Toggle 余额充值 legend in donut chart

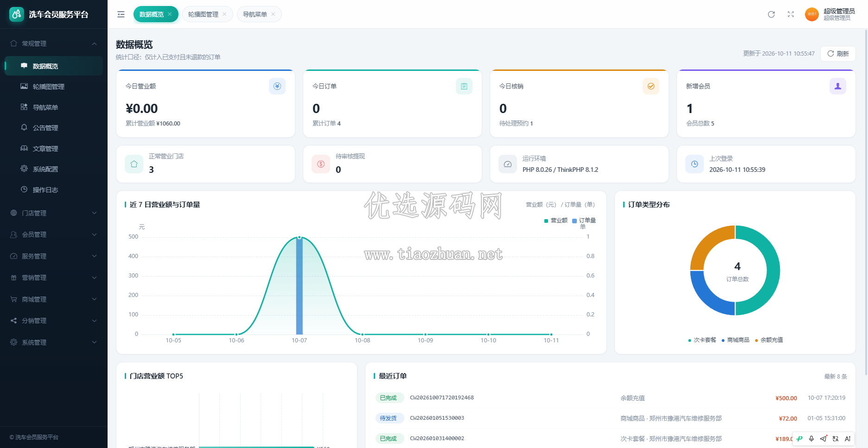click(769, 340)
